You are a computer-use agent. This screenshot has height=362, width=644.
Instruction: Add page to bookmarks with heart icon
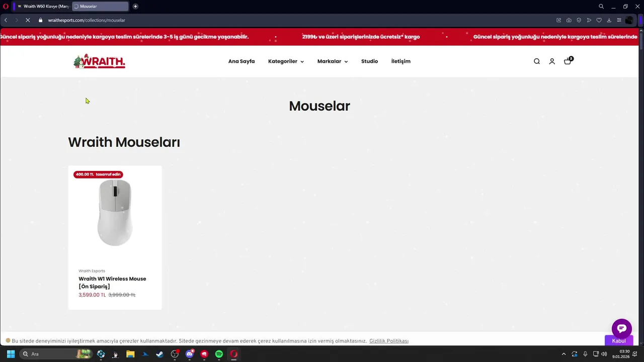pos(599,20)
